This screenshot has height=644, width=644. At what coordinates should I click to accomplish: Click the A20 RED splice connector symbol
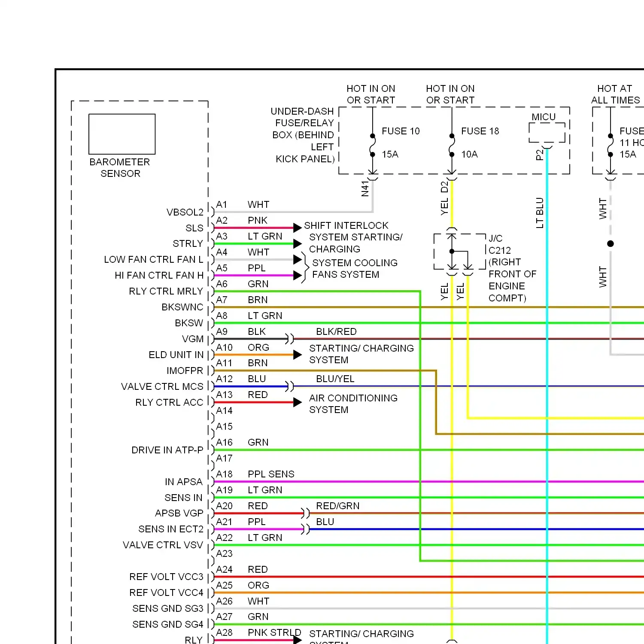305,513
